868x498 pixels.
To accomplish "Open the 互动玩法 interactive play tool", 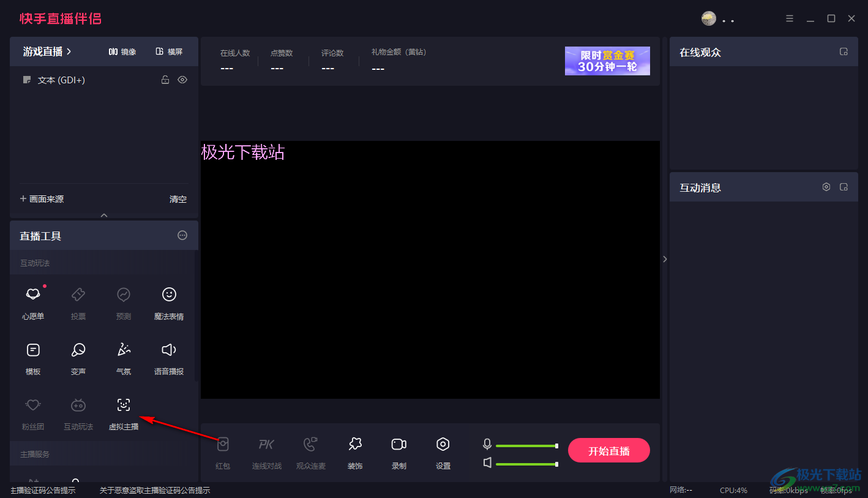I will click(78, 413).
